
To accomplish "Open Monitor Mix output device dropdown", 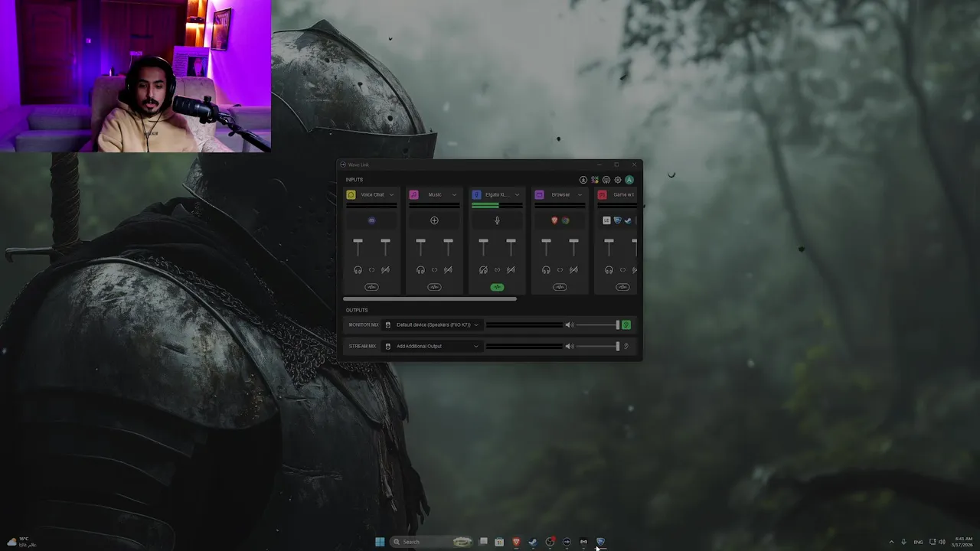I will point(432,325).
